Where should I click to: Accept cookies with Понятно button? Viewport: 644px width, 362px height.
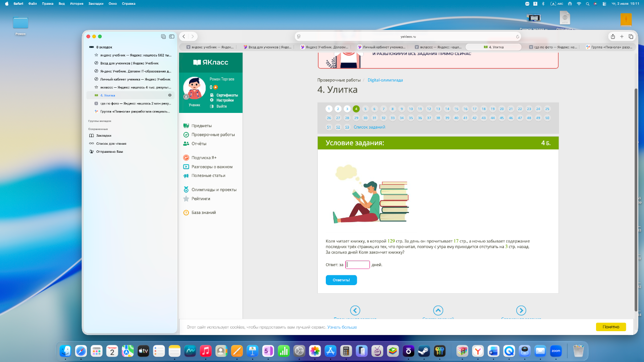coord(611,327)
